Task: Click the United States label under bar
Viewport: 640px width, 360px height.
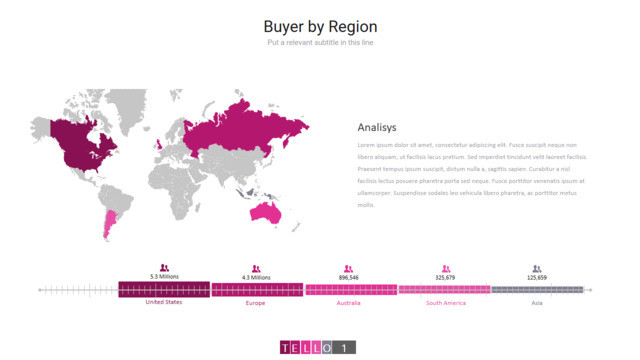Action: (x=164, y=302)
